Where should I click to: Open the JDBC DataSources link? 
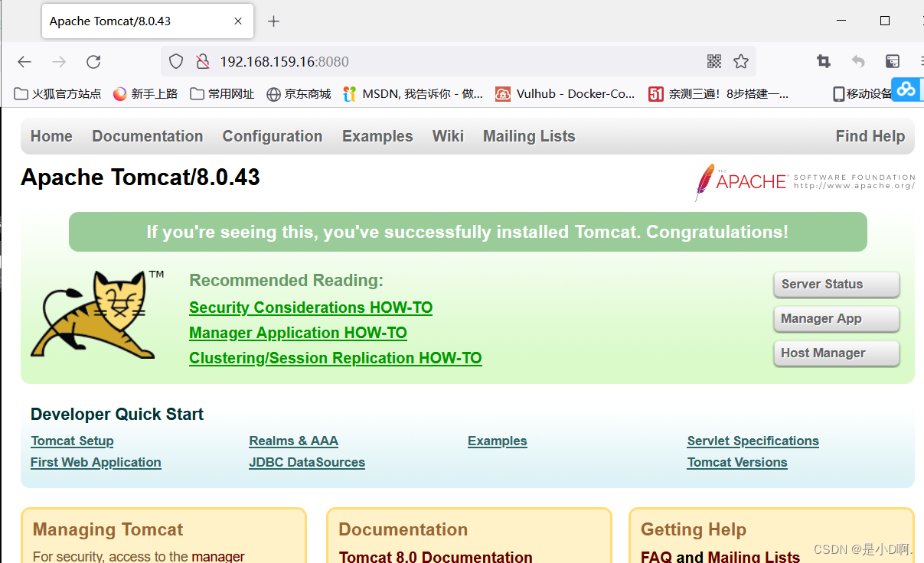click(307, 462)
